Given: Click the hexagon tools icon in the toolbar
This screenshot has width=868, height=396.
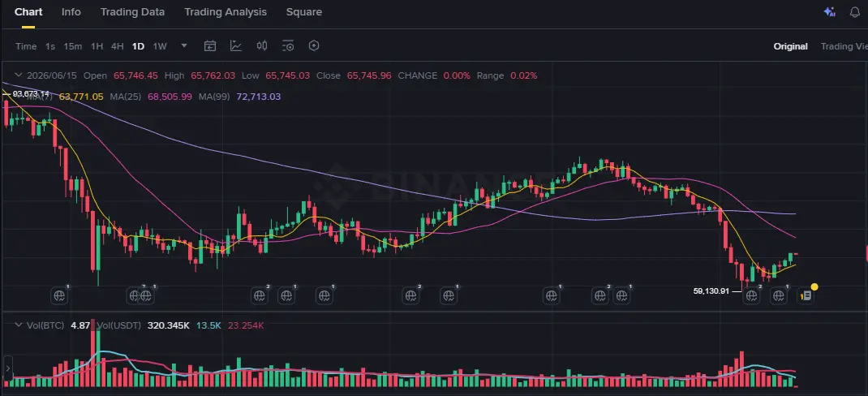Looking at the screenshot, I should (314, 46).
